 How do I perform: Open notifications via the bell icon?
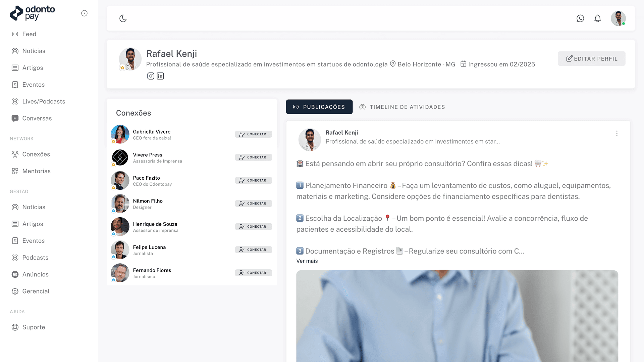tap(597, 18)
